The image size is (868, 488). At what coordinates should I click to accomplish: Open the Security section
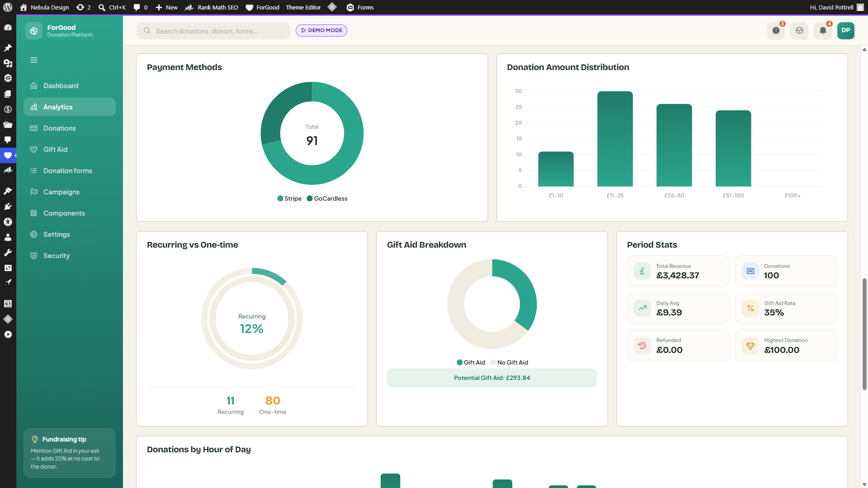coord(70,256)
